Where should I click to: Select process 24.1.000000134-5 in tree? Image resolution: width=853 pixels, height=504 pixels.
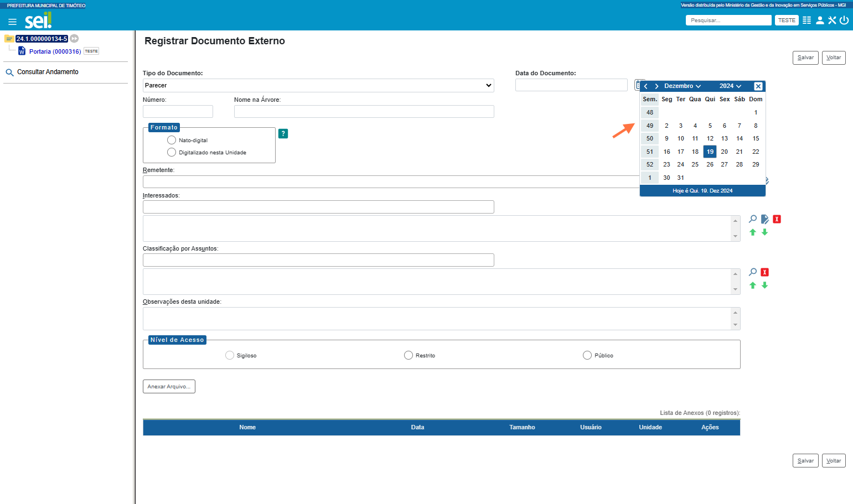42,39
